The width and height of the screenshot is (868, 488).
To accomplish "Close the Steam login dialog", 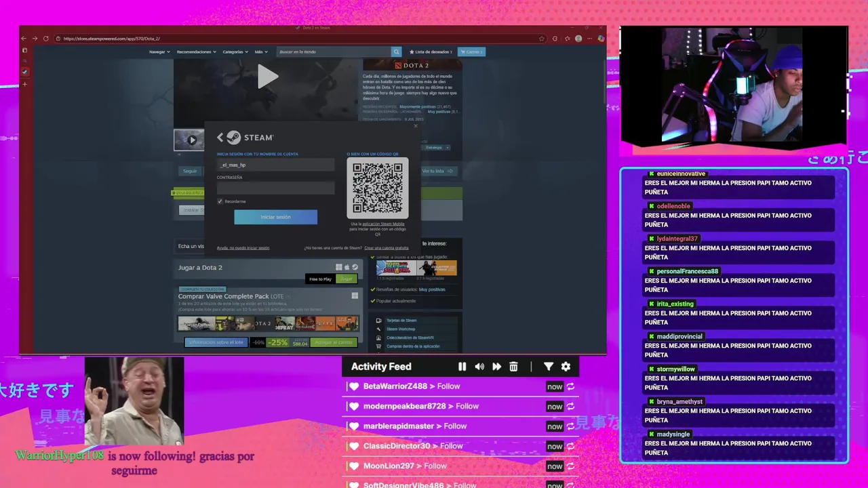I will [416, 126].
